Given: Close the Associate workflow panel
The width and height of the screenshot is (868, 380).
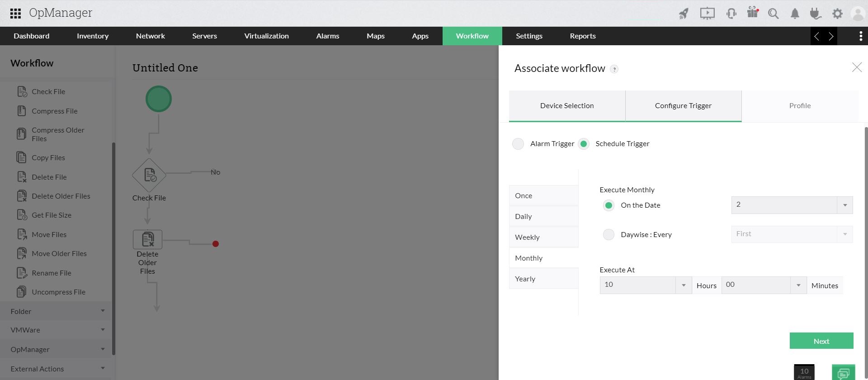Looking at the screenshot, I should tap(857, 67).
